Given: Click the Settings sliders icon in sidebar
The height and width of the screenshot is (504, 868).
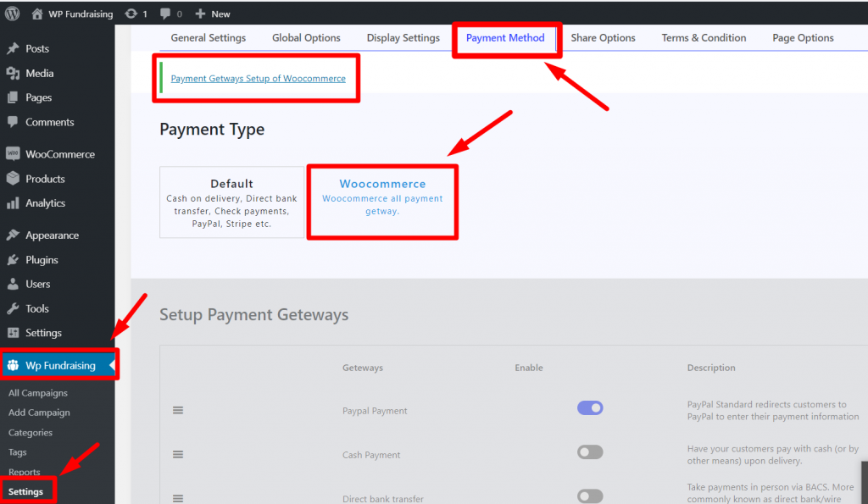Looking at the screenshot, I should coord(13,333).
